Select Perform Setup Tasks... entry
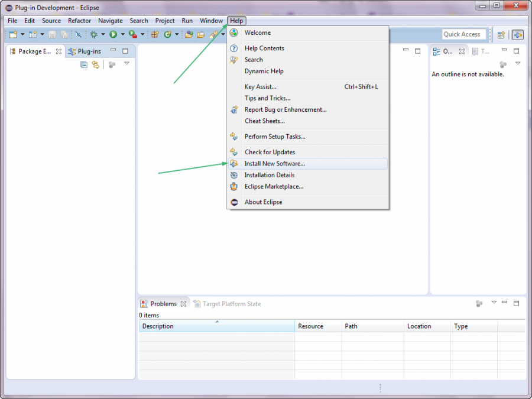Screen dimensions: 532x399 click(x=308, y=137)
